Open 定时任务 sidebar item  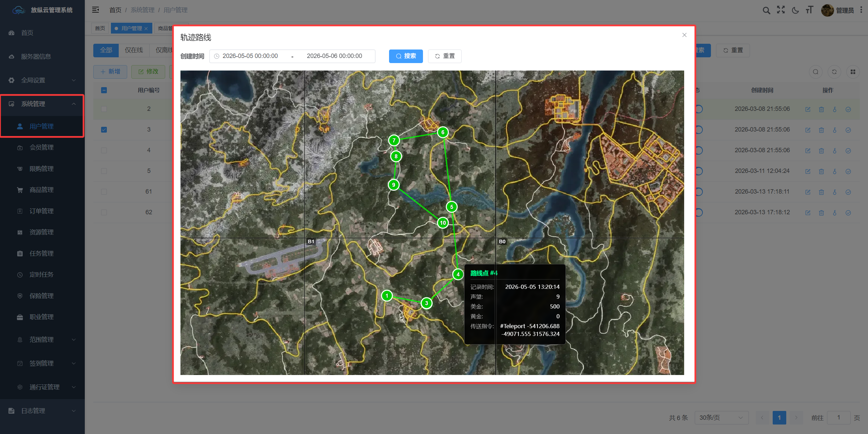pos(42,275)
